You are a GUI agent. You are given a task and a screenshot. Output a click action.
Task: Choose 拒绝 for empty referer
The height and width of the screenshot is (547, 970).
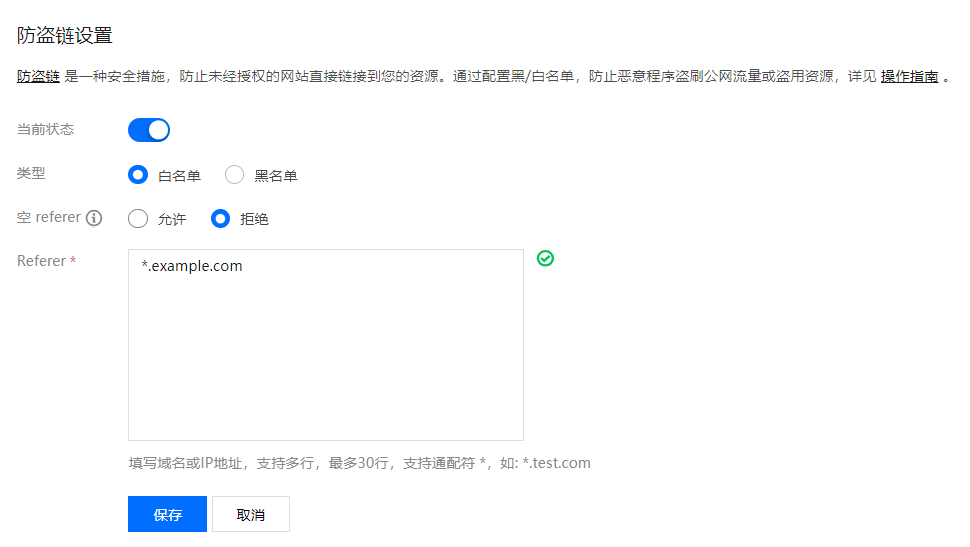coord(220,219)
